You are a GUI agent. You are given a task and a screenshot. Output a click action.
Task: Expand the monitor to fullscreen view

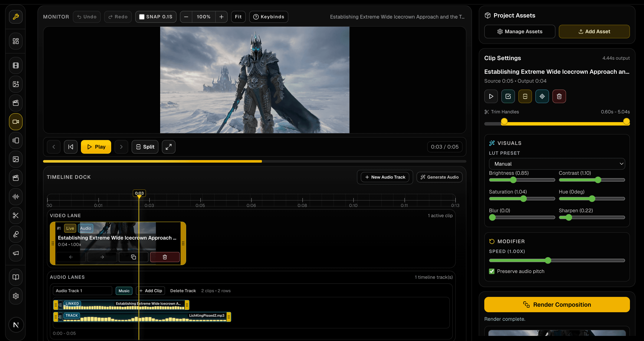pyautogui.click(x=168, y=147)
